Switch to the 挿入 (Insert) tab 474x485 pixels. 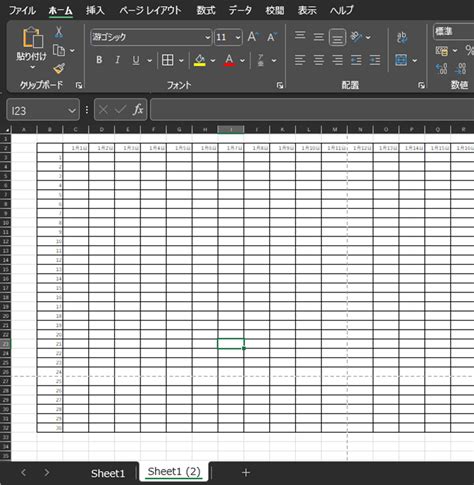point(95,10)
